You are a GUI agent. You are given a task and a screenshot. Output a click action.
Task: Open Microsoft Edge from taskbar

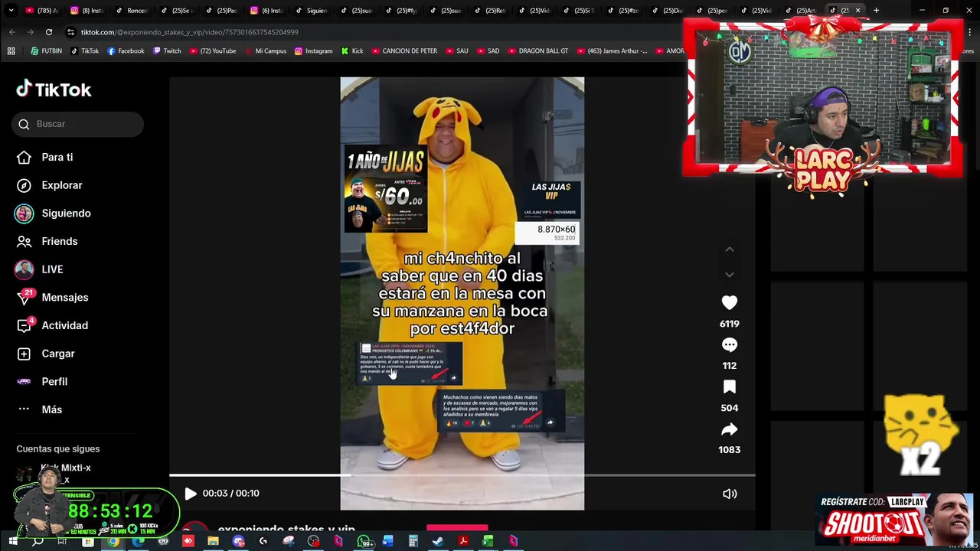138,541
